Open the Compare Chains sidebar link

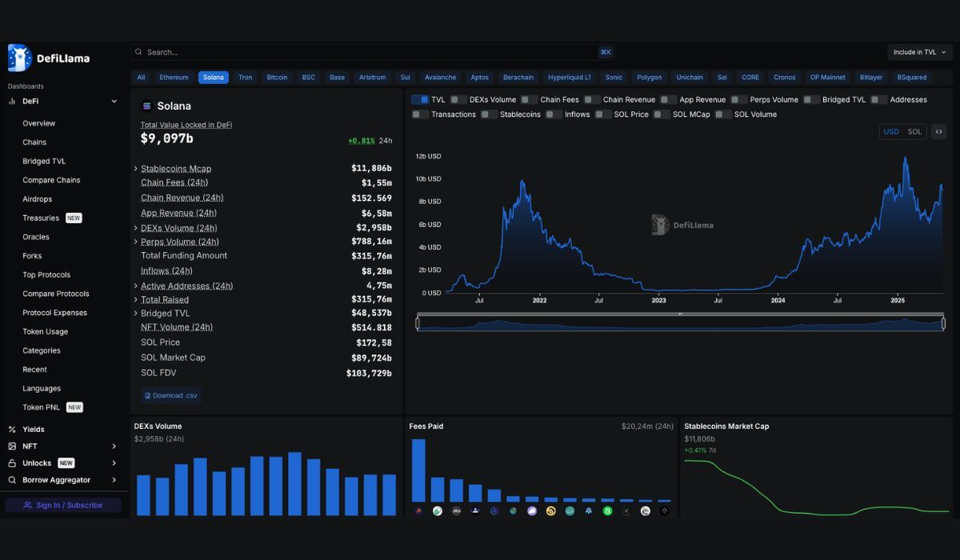click(x=51, y=180)
